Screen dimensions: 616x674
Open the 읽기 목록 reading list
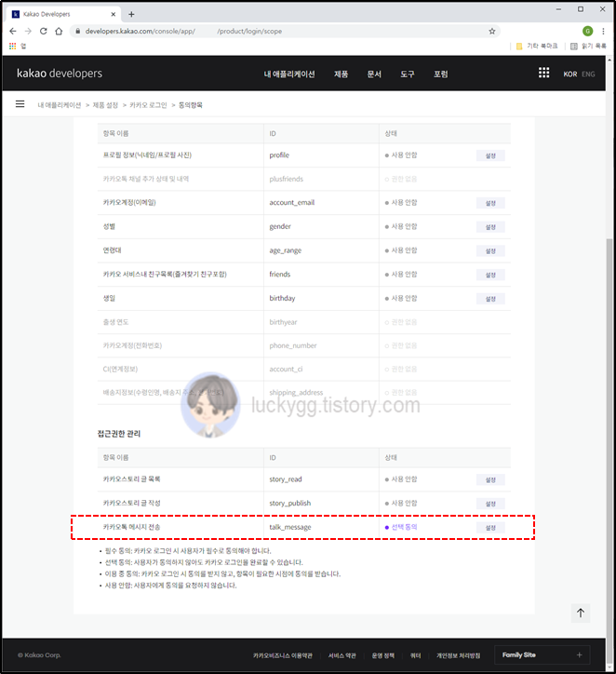[x=588, y=46]
